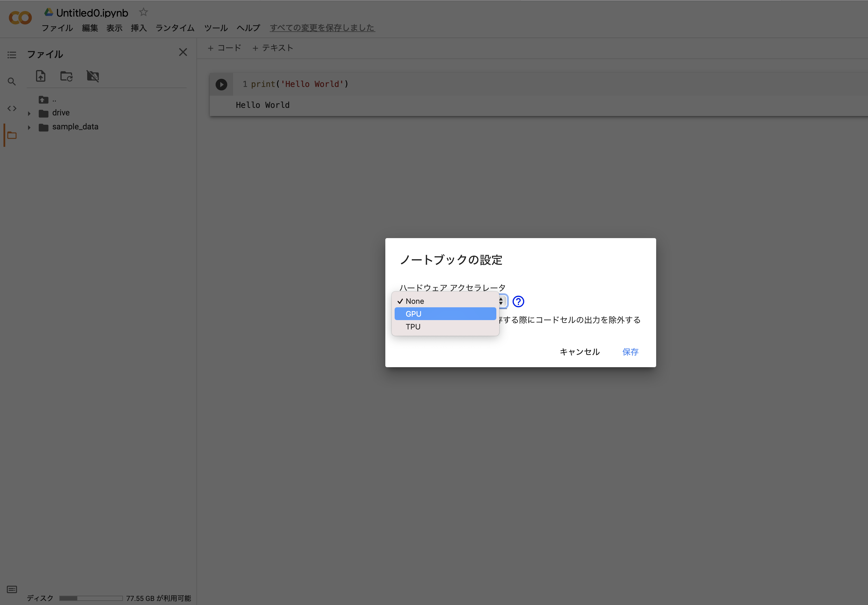This screenshot has height=605, width=868.
Task: Click the Colab logo
Action: [20, 17]
